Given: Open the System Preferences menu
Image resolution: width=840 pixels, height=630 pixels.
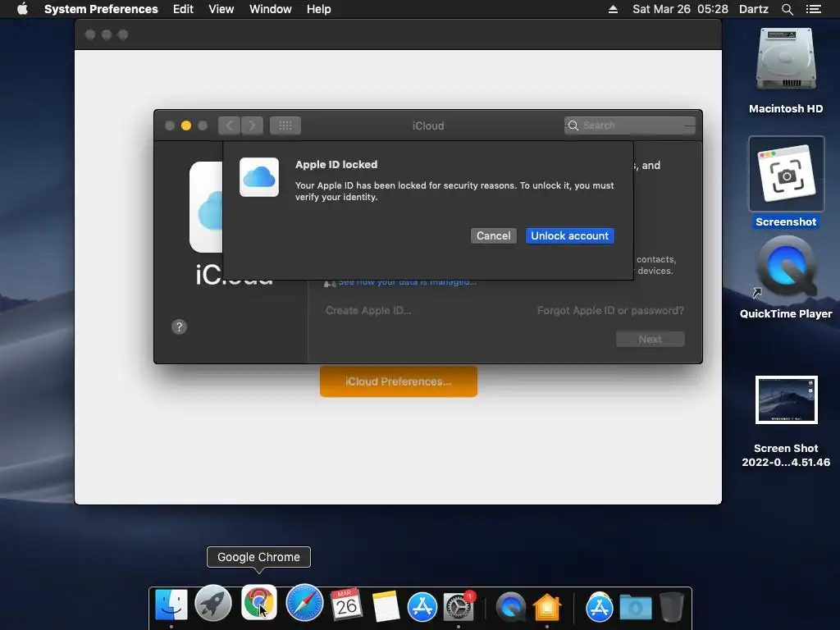Looking at the screenshot, I should pyautogui.click(x=101, y=9).
